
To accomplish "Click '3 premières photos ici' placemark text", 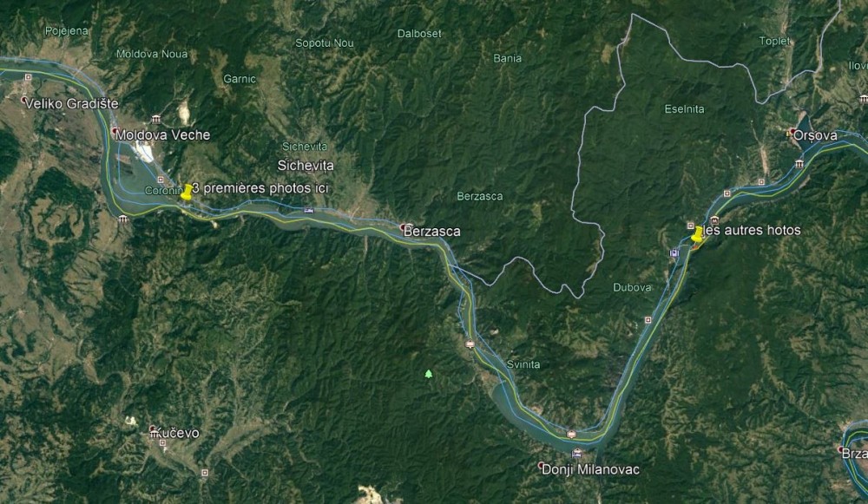I will tap(260, 188).
